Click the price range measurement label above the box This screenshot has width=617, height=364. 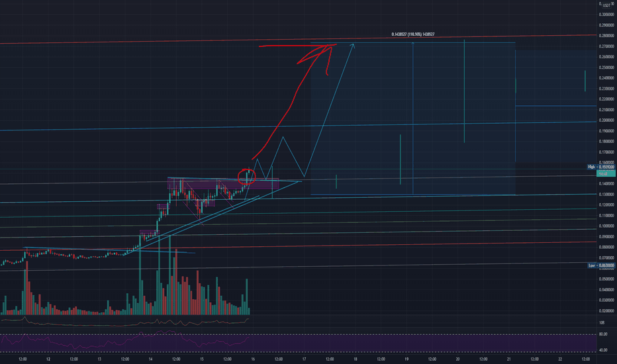413,34
